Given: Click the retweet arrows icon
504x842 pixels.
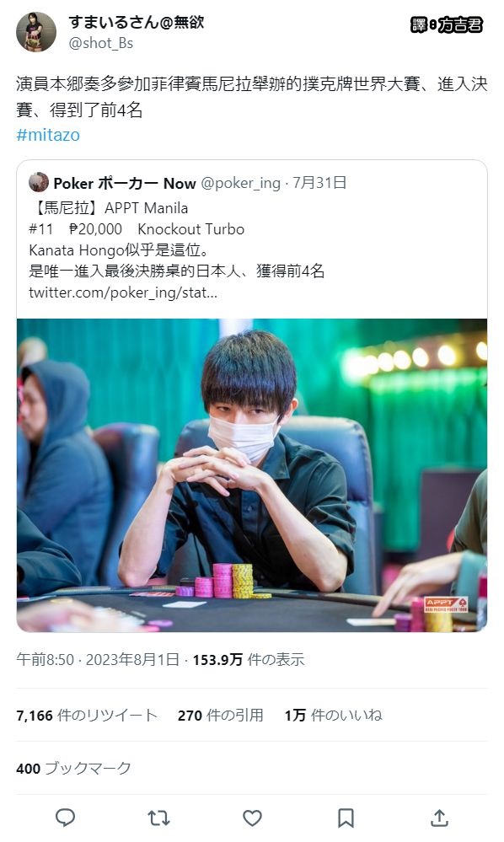Looking at the screenshot, I should 158,818.
